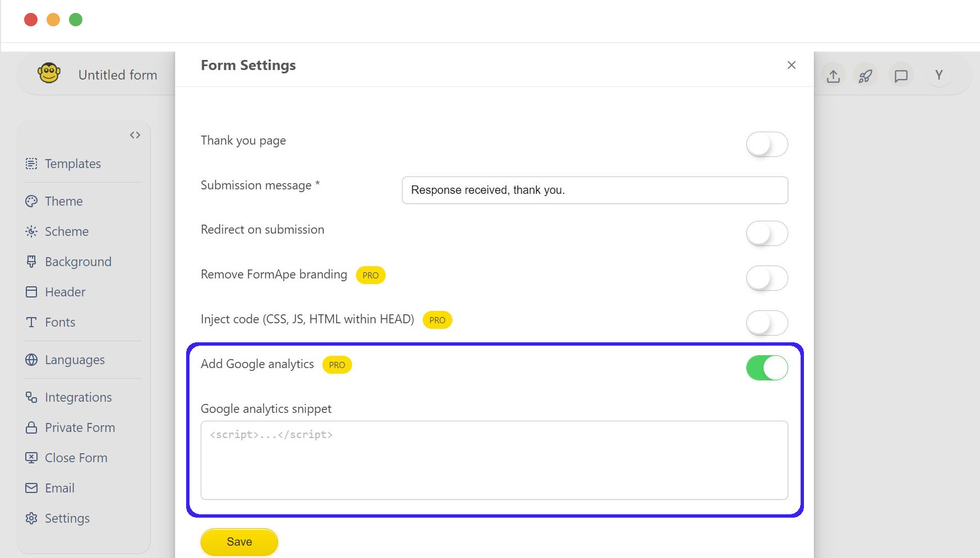The image size is (980, 558).
Task: Click PRO badge beside Remove FormApe branding
Action: 371,275
